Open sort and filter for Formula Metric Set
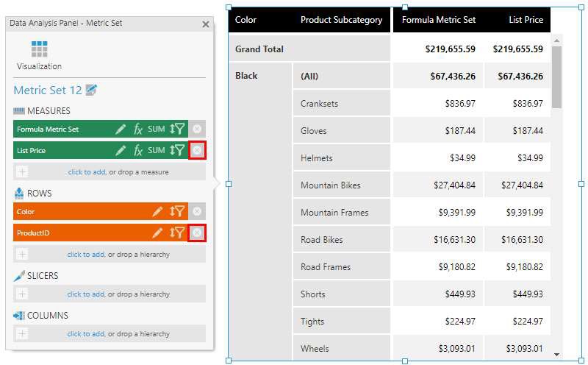The image size is (588, 365). tap(177, 129)
